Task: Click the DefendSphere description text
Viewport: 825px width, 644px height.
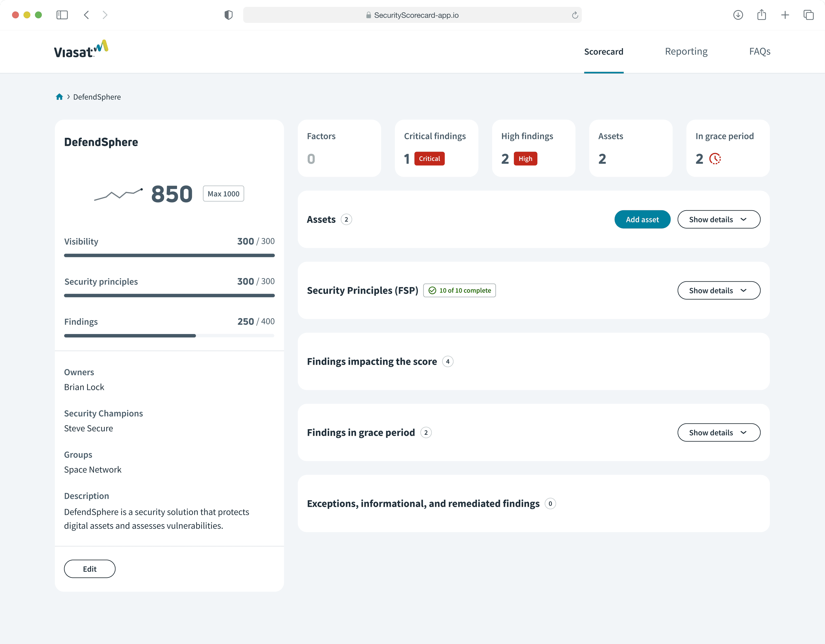Action: click(156, 519)
